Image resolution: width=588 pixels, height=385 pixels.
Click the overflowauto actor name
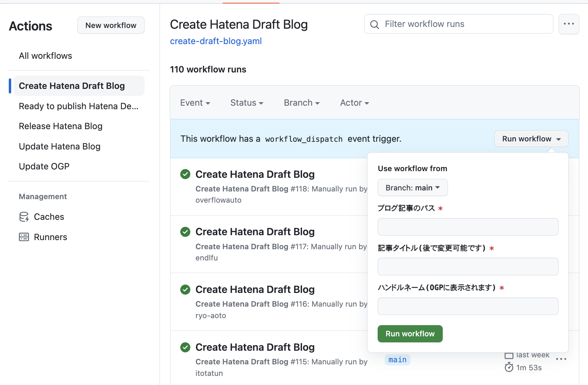(218, 200)
